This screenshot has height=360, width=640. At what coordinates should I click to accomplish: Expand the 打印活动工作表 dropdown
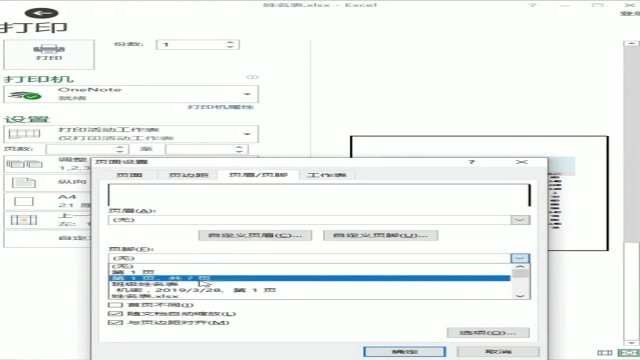(247, 134)
